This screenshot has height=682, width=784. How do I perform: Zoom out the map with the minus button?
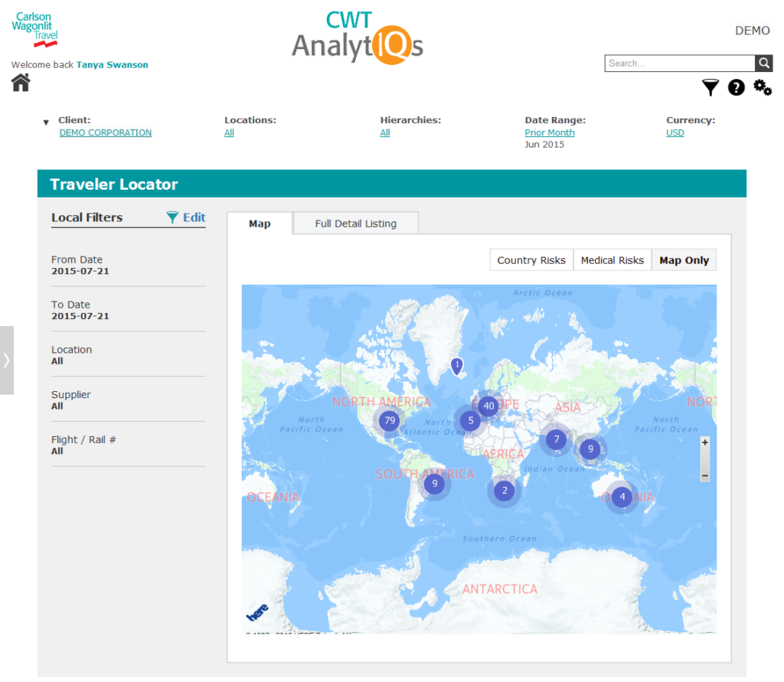[x=705, y=476]
